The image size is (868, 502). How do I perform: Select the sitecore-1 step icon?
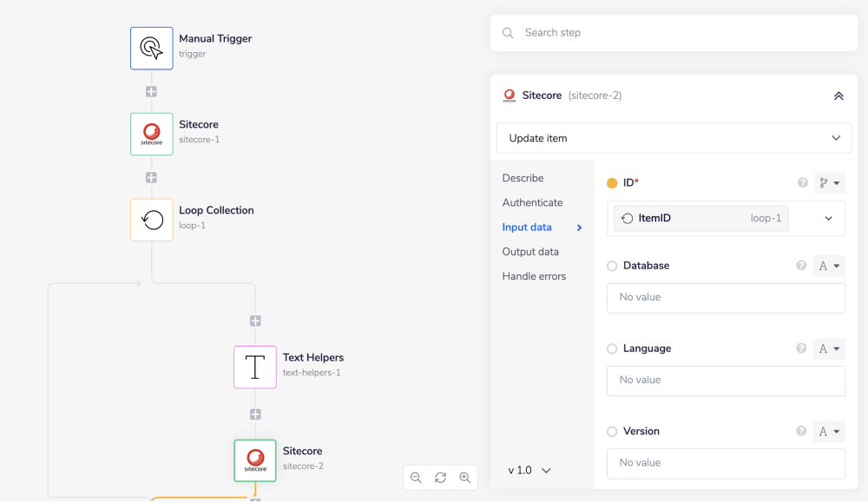[x=152, y=134]
